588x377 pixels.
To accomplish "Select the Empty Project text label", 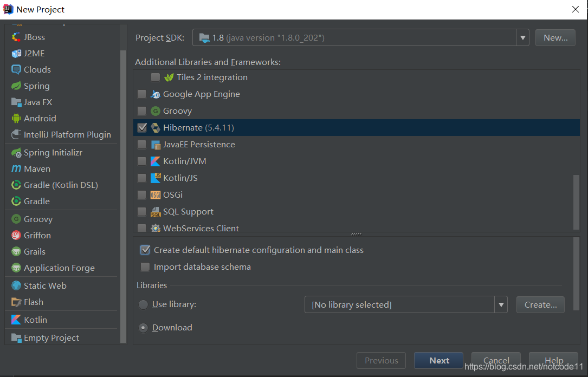I will click(x=51, y=338).
